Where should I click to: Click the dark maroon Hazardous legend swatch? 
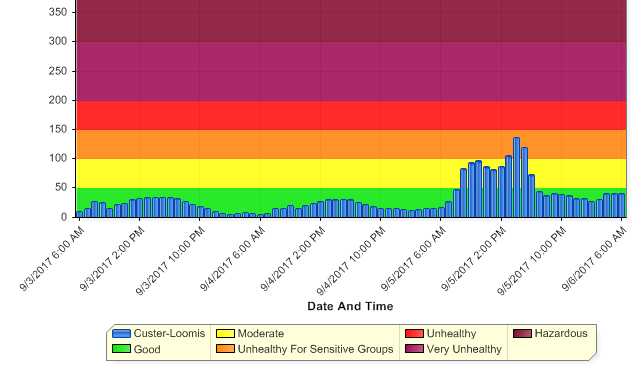[522, 333]
